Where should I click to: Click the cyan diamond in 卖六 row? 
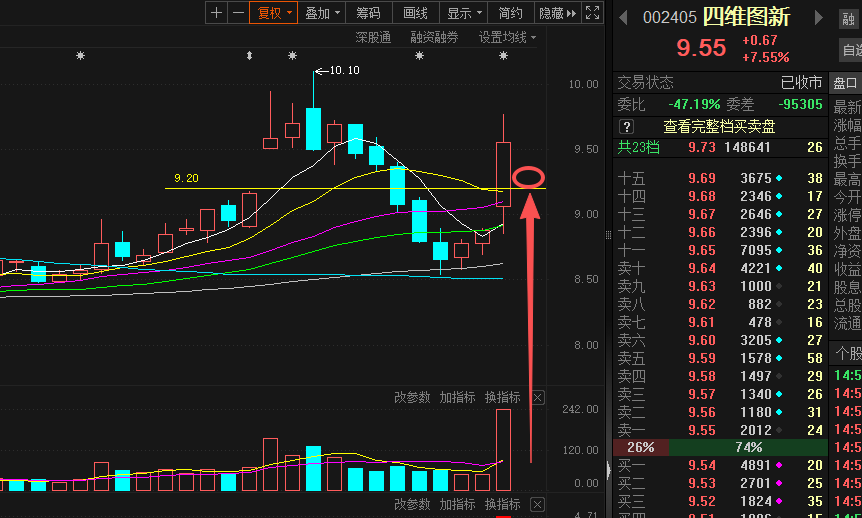click(779, 340)
